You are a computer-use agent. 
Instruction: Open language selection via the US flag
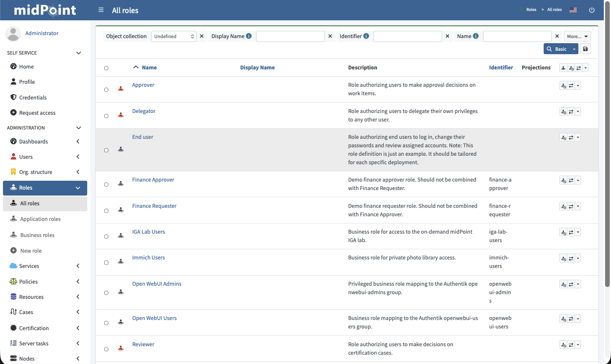click(x=573, y=10)
